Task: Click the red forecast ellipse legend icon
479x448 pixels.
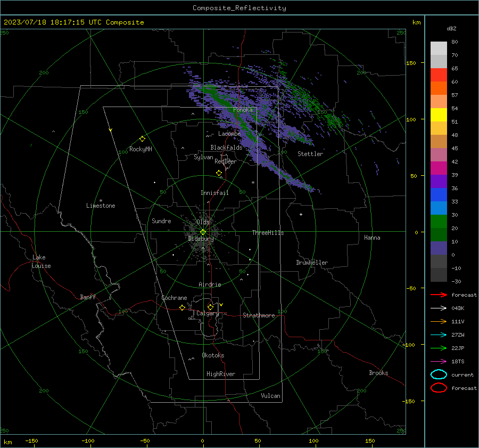Action: [x=439, y=388]
